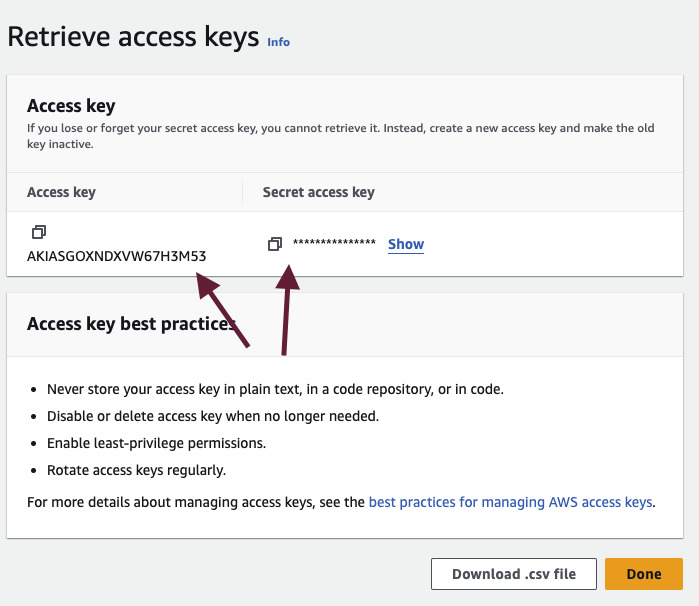Click the Access key best practices heading
The height and width of the screenshot is (606, 699).
coord(130,324)
